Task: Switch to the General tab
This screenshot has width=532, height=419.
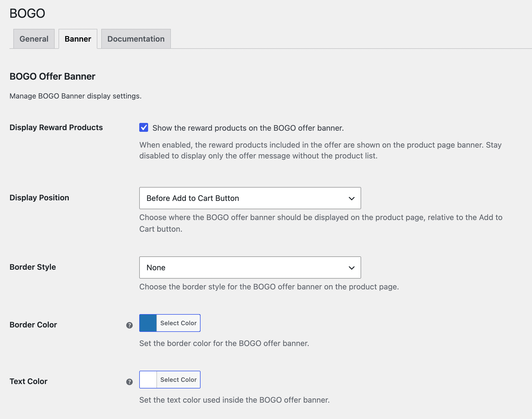Action: pos(34,39)
